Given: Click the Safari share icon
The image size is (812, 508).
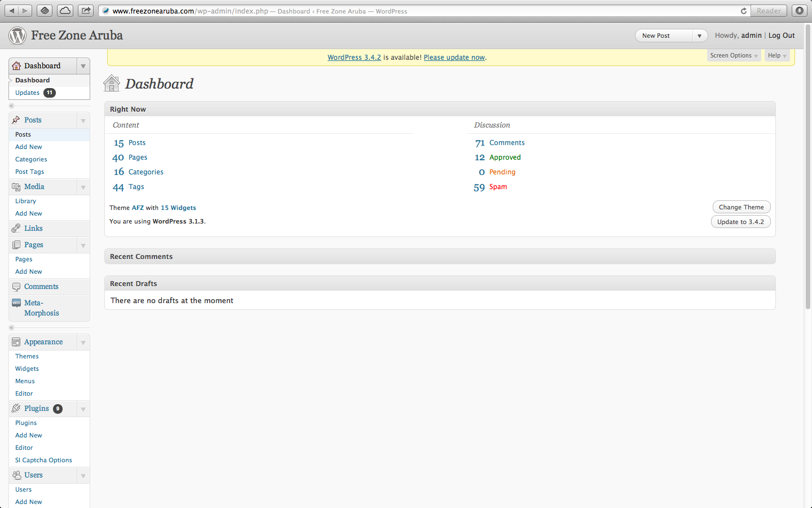Looking at the screenshot, I should click(86, 11).
